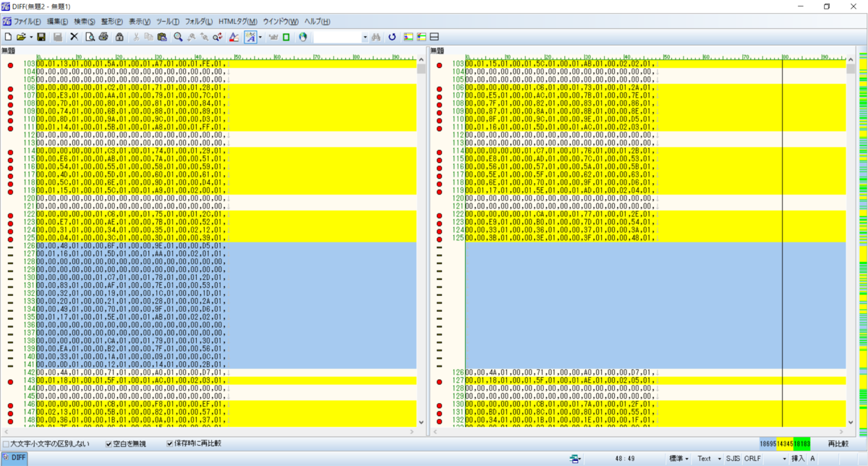The height and width of the screenshot is (466, 868).
Task: Click the blue reload arrow icon
Action: 392,36
